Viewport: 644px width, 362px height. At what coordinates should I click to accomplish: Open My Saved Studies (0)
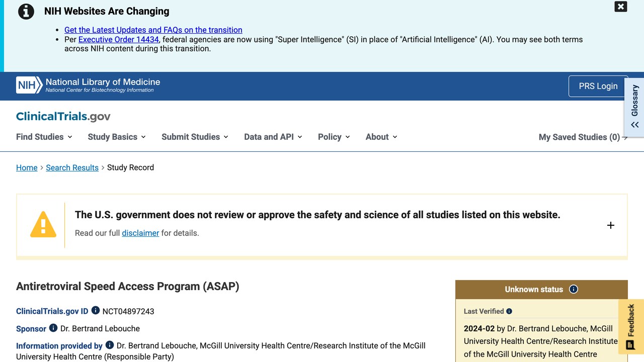[x=583, y=137]
